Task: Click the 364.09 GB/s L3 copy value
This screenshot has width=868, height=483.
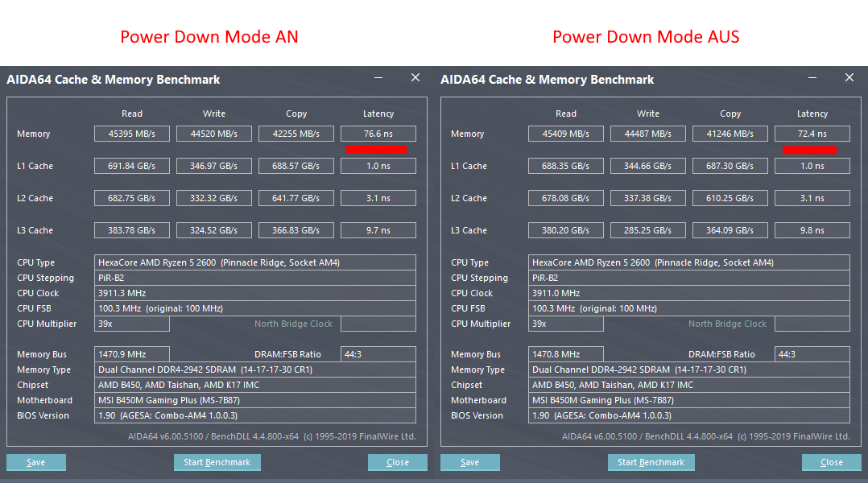Action: (730, 230)
